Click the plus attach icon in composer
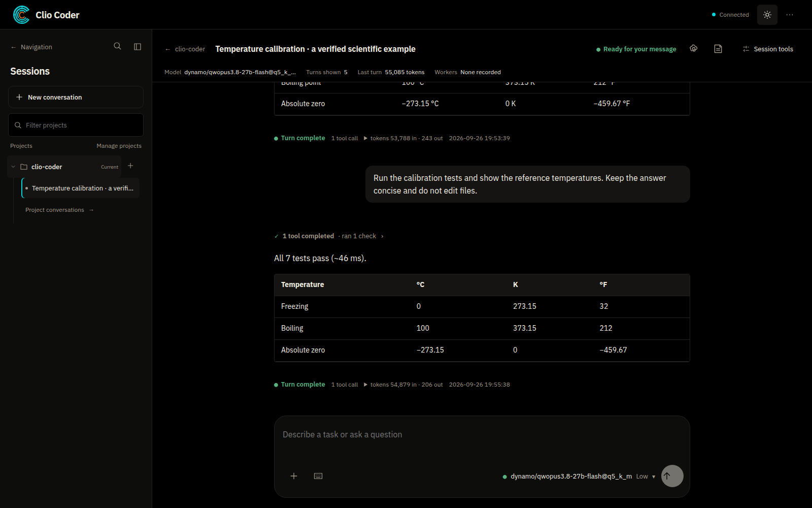The height and width of the screenshot is (508, 812). pyautogui.click(x=294, y=476)
